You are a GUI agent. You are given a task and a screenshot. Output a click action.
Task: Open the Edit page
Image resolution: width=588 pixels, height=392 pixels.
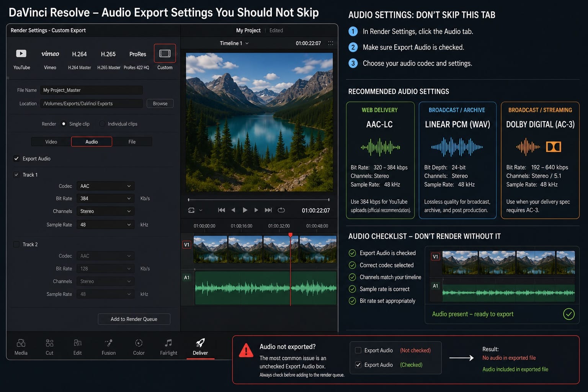point(77,347)
